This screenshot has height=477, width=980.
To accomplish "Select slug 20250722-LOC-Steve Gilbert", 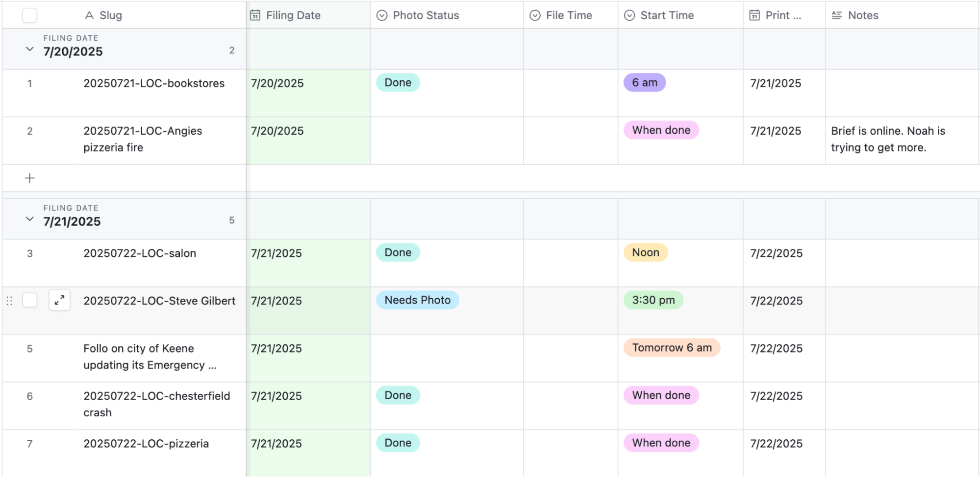I will coord(159,301).
